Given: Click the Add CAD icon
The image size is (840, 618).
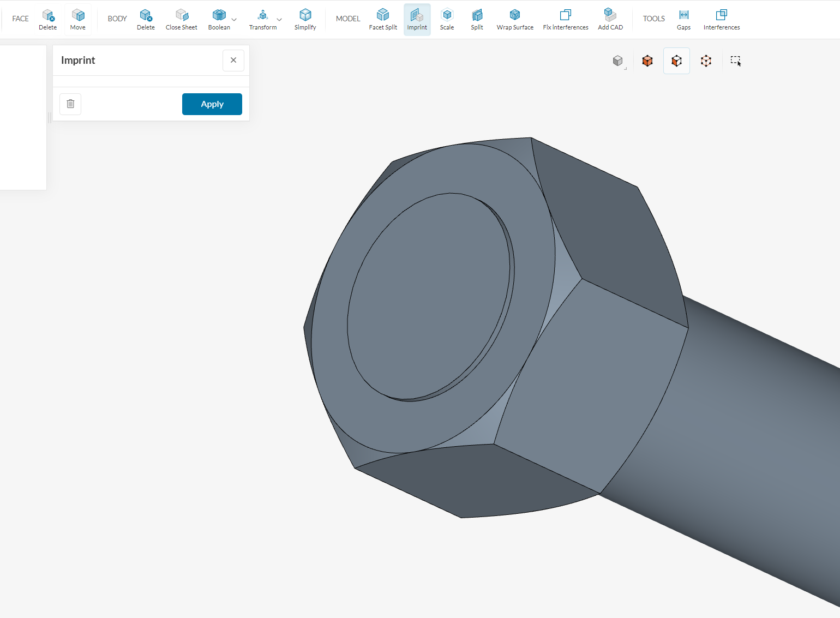Looking at the screenshot, I should click(610, 19).
